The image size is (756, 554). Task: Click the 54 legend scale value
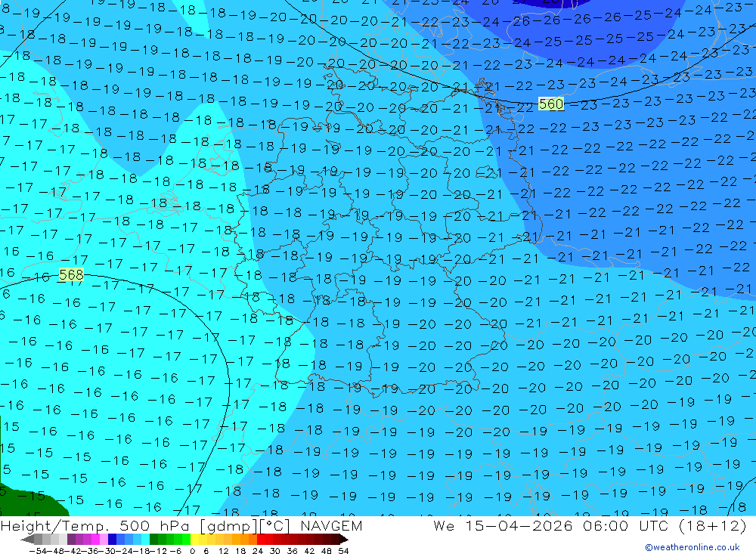coord(343,551)
